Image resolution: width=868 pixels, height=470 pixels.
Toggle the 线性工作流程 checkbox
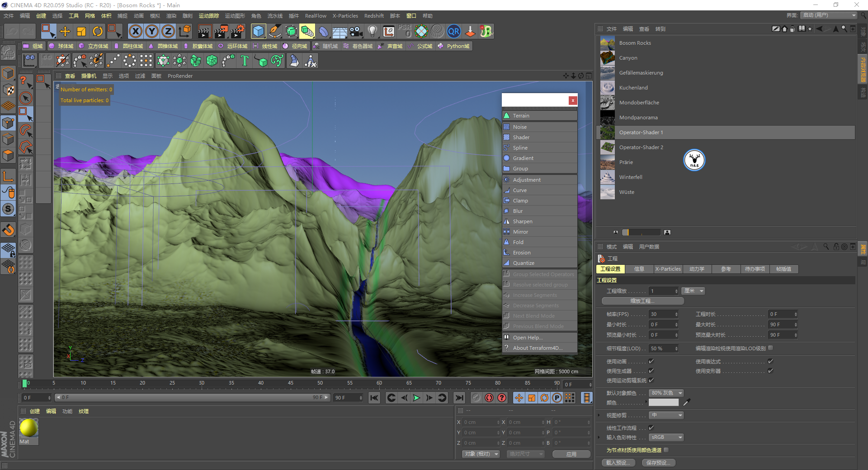[x=651, y=428]
